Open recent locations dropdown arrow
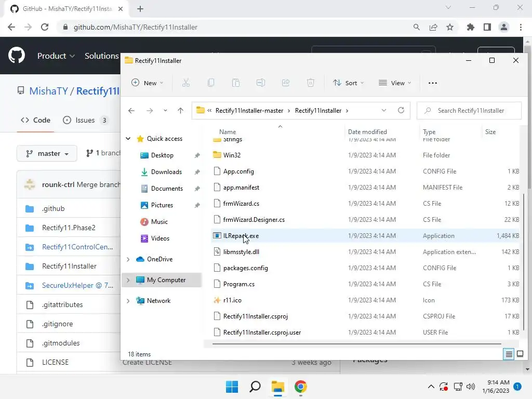The width and height of the screenshot is (532, 399). 165,111
